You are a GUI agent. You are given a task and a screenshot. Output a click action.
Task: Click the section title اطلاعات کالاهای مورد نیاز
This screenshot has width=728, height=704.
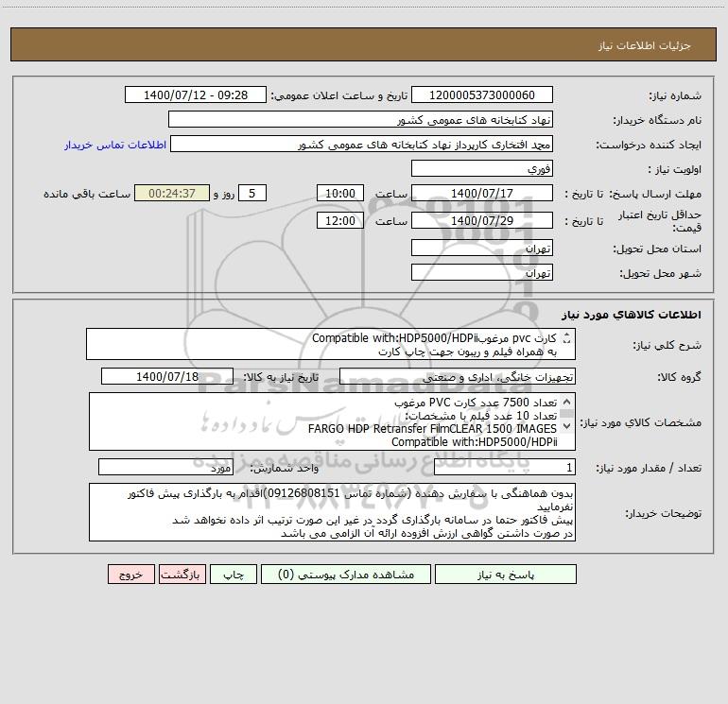click(631, 315)
